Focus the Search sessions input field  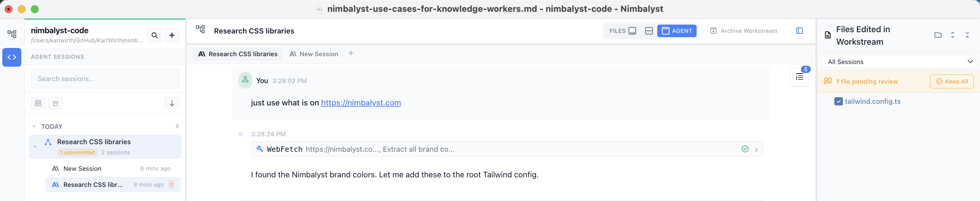click(x=105, y=79)
